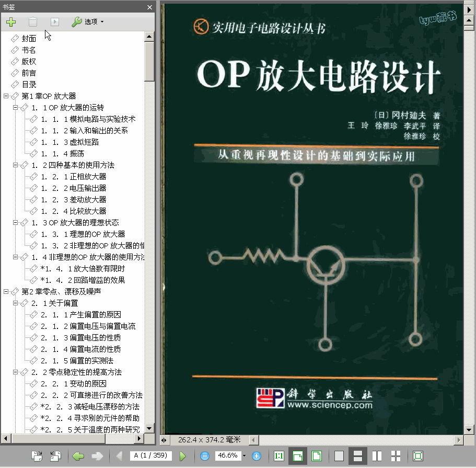Click bookmarks panel scroll-up arrow

click(149, 37)
